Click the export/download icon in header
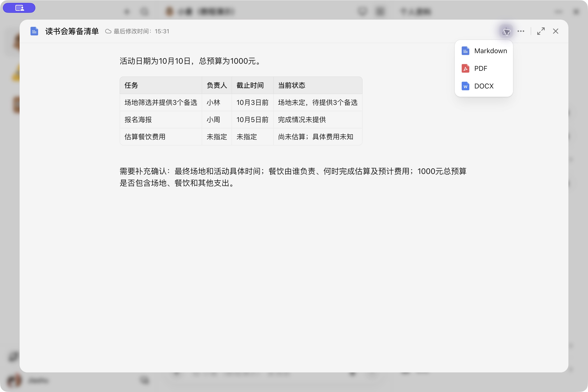588x392 pixels. 506,31
